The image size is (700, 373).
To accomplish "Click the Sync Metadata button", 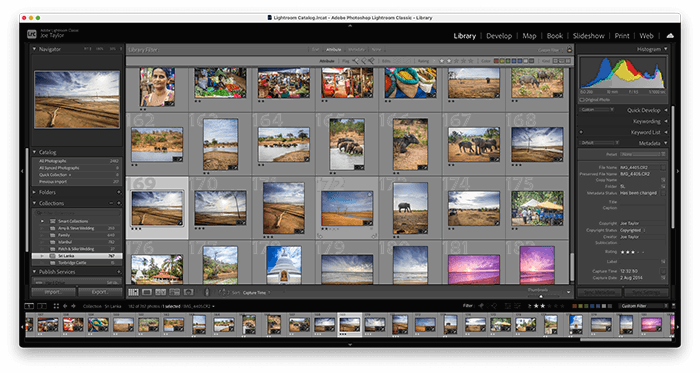I will click(x=599, y=292).
